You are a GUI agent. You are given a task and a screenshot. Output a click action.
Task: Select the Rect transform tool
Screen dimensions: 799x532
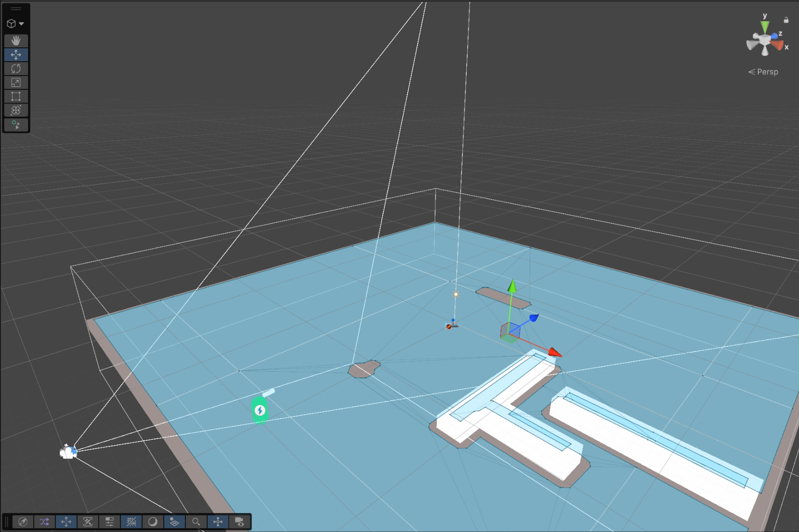[16, 96]
